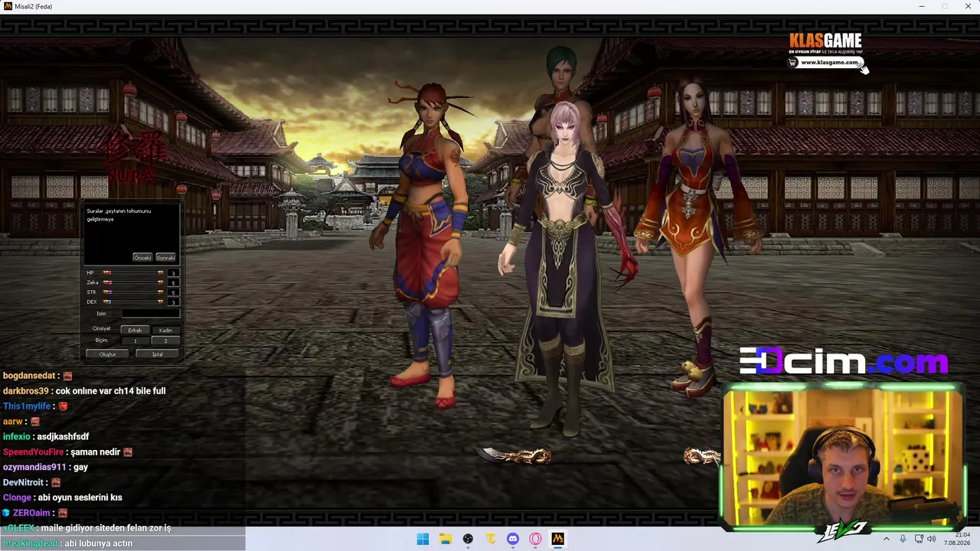Click the Önceki (previous) class button
980x551 pixels.
point(142,258)
